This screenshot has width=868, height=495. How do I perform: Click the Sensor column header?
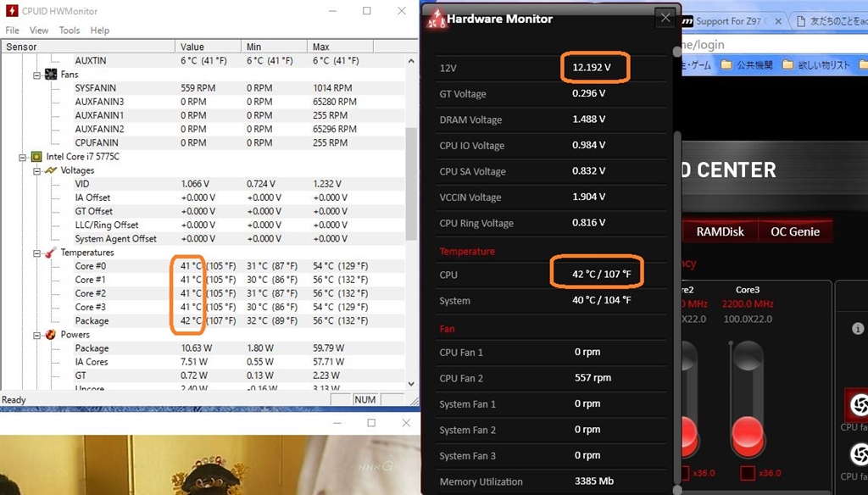point(88,47)
